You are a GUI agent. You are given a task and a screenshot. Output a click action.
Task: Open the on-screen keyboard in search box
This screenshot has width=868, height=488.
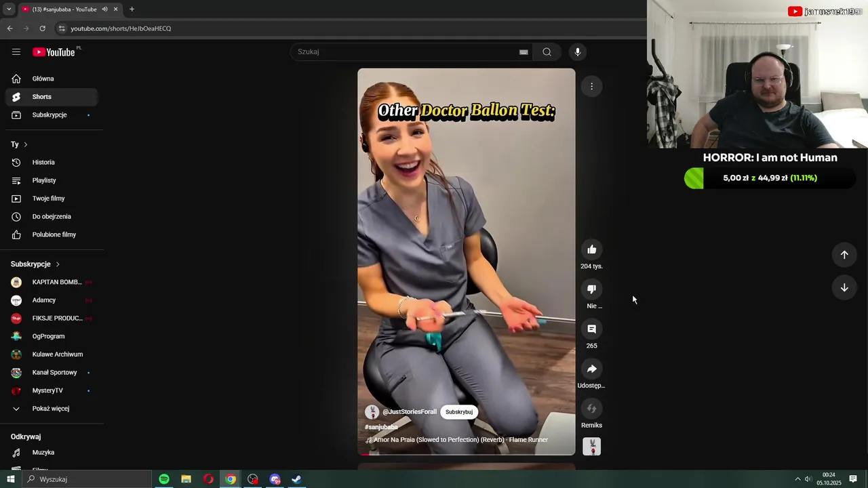[524, 52]
